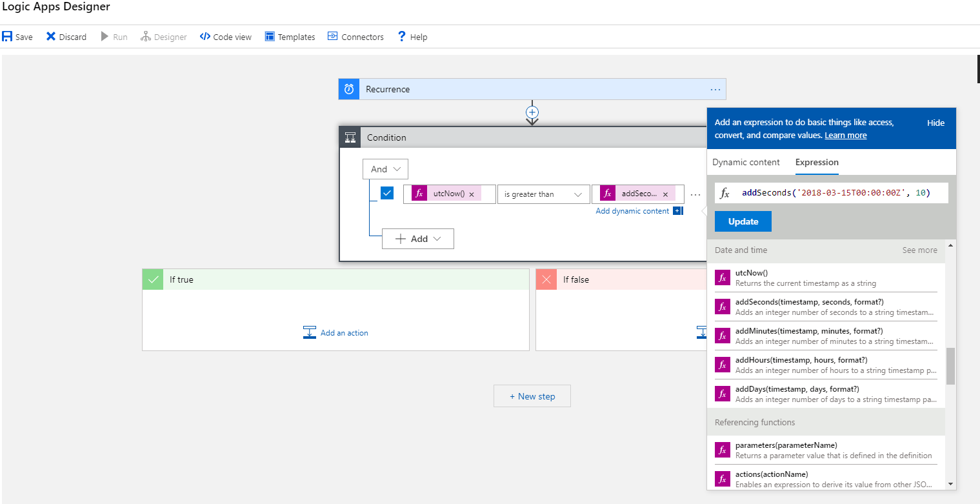Click Add an action link in If true
The image size is (980, 504).
pos(345,333)
